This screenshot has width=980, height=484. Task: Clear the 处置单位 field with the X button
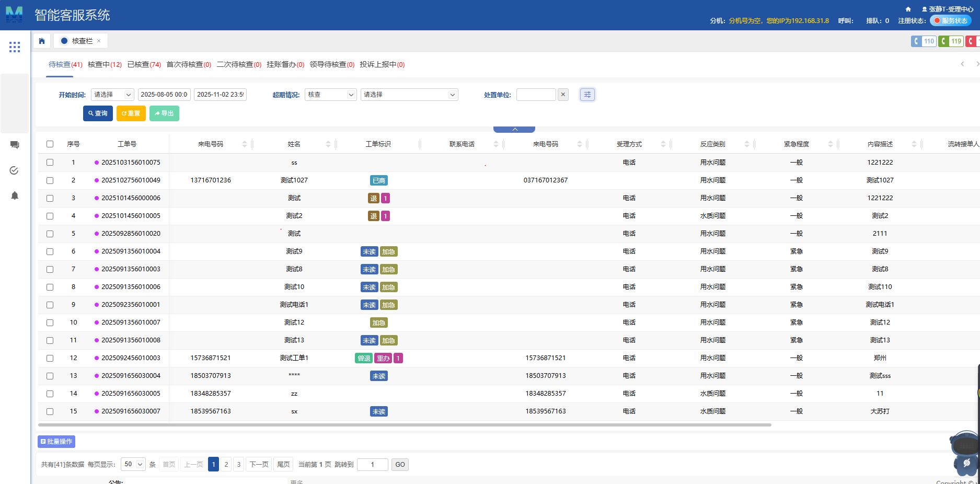(563, 95)
